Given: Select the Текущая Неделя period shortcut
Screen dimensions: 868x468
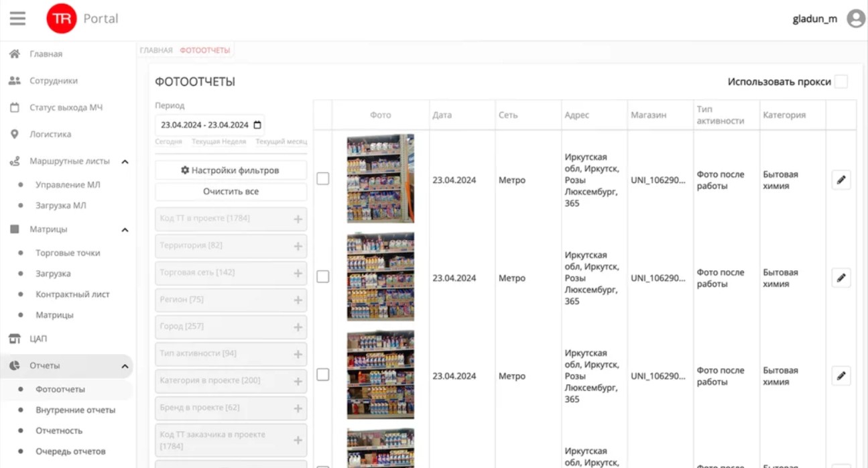Looking at the screenshot, I should tap(219, 141).
